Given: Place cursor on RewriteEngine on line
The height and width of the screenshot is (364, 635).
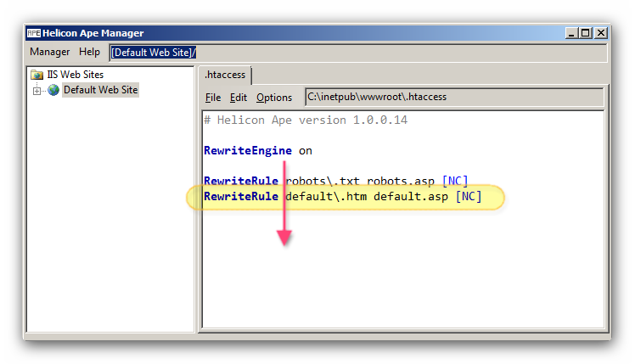Looking at the screenshot, I should point(258,150).
